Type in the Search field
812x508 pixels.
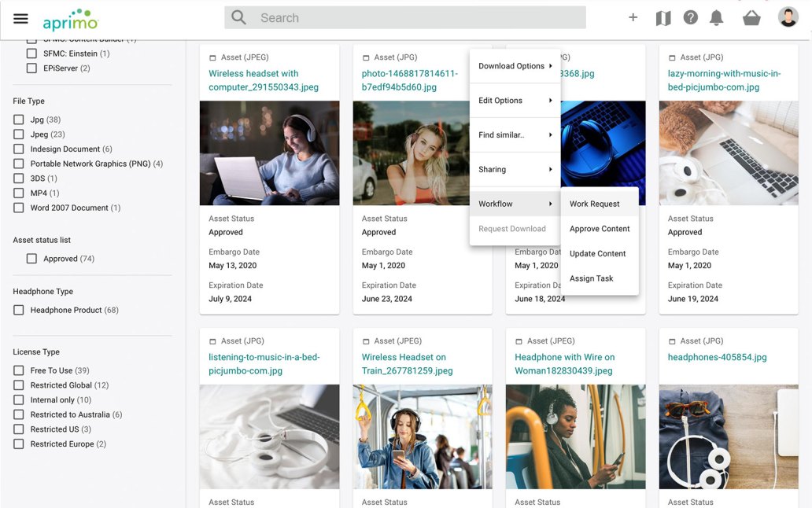pyautogui.click(x=405, y=17)
